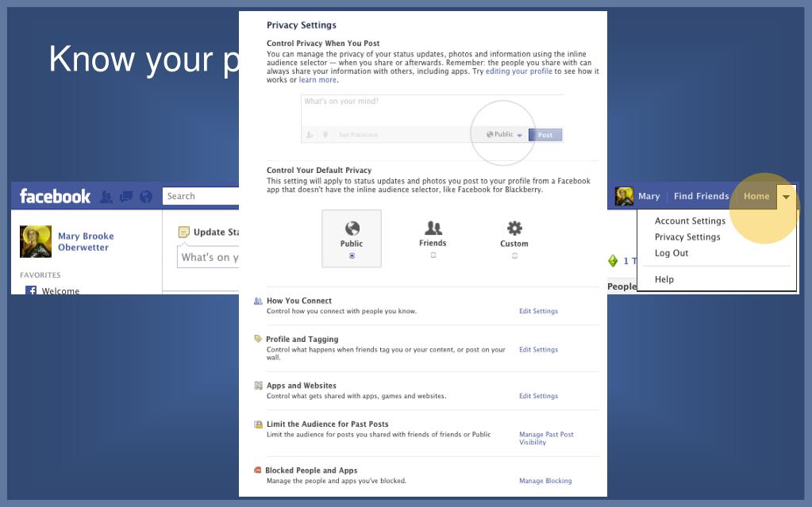Click the Update Status note icon

tap(184, 232)
